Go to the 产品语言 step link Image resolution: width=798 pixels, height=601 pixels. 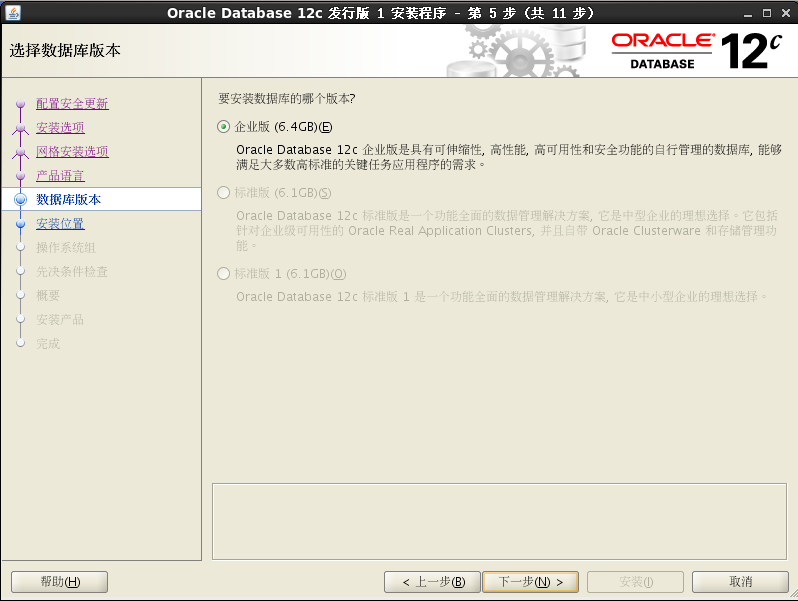60,176
